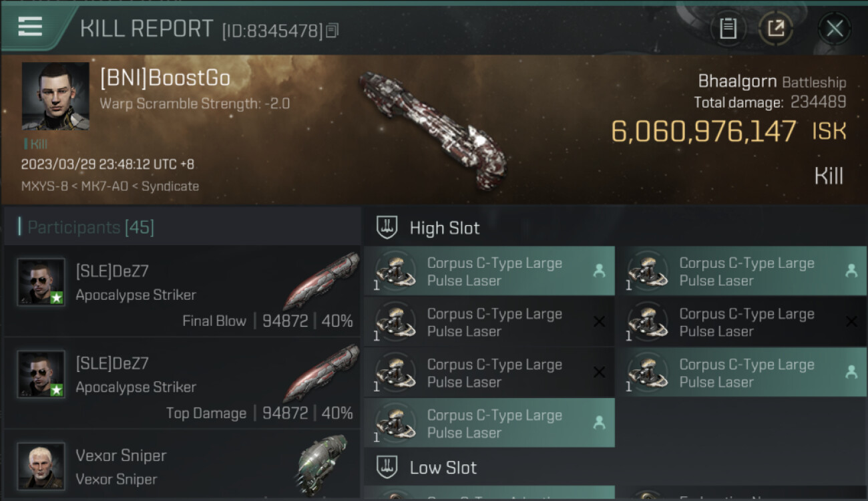Image resolution: width=868 pixels, height=501 pixels.
Task: Click the Low Slot section icon
Action: 387,467
